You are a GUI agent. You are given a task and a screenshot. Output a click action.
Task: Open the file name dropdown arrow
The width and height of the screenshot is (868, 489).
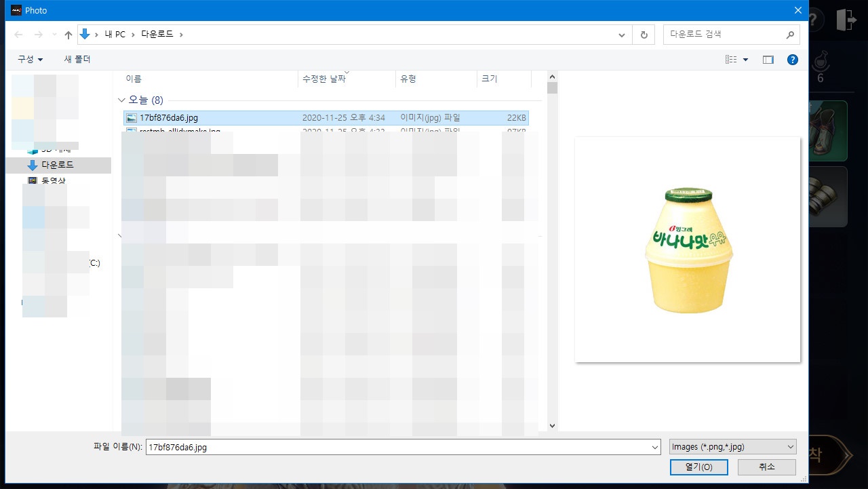[654, 447]
